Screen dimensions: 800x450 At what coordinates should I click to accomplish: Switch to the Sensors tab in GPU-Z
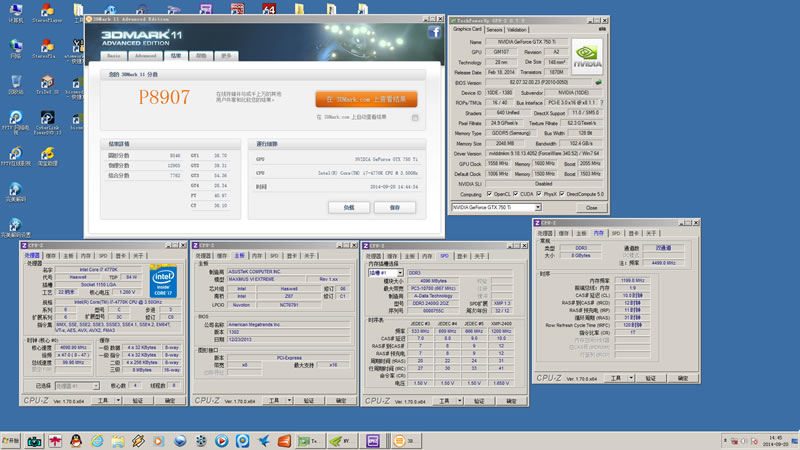point(494,29)
